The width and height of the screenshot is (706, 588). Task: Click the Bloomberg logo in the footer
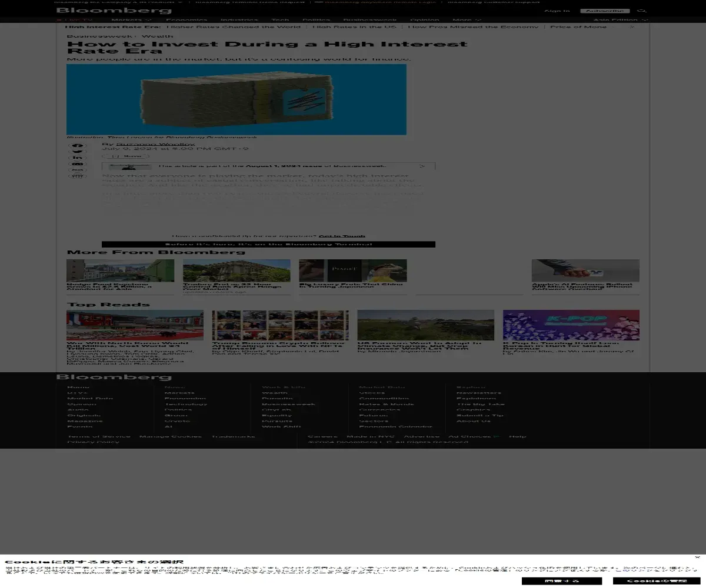pyautogui.click(x=114, y=377)
